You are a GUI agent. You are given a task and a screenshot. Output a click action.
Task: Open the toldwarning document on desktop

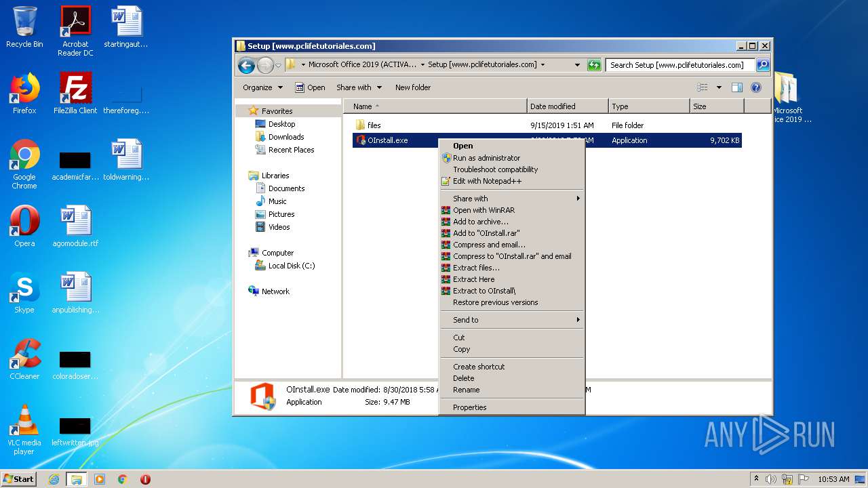(x=126, y=160)
